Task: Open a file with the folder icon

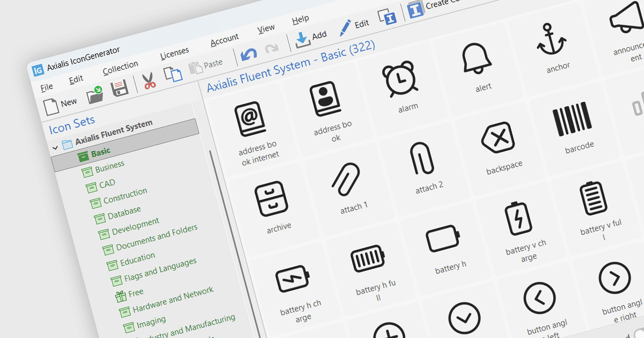Action: 95,96
